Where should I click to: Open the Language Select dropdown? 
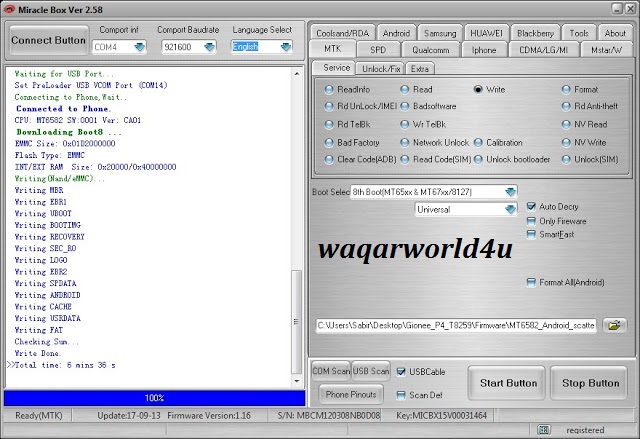[x=286, y=47]
